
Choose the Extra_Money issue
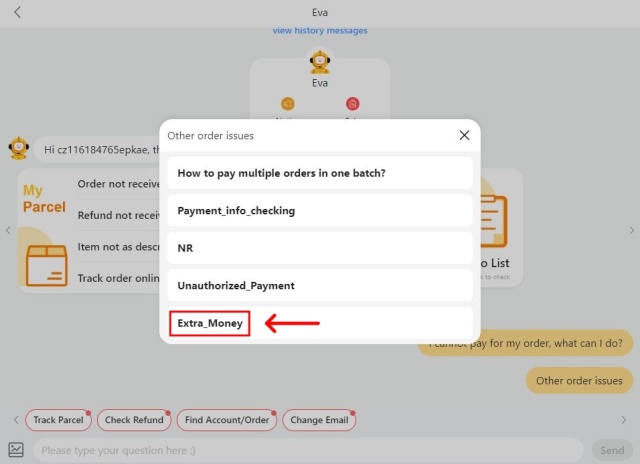coord(209,324)
